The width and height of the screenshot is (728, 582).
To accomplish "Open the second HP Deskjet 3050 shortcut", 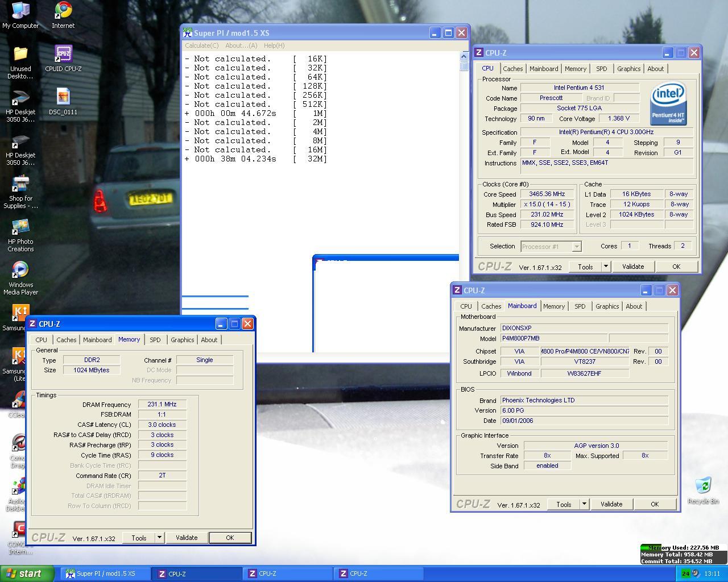I will coord(20,149).
